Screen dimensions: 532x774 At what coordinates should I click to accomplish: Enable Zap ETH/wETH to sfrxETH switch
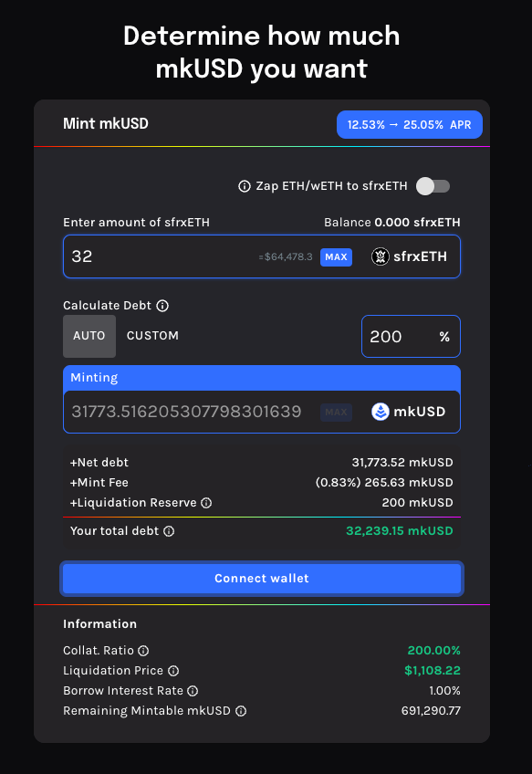[433, 186]
